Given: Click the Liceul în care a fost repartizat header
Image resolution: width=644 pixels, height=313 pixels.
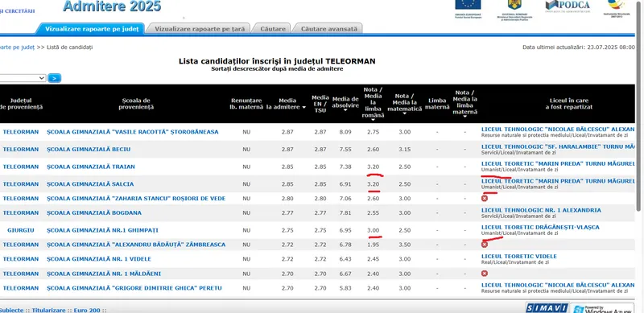Looking at the screenshot, I should pos(569,104).
